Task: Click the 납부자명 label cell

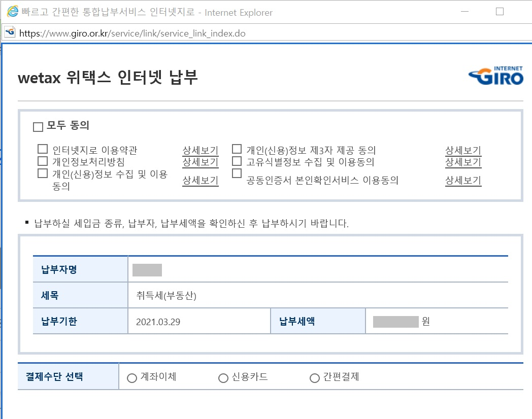Action: click(80, 269)
